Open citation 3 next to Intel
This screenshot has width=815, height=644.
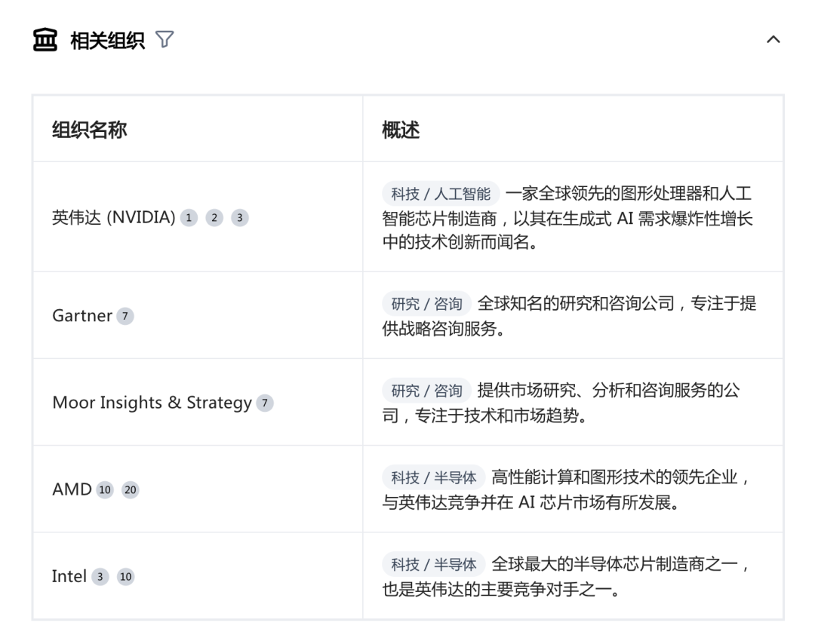(100, 576)
